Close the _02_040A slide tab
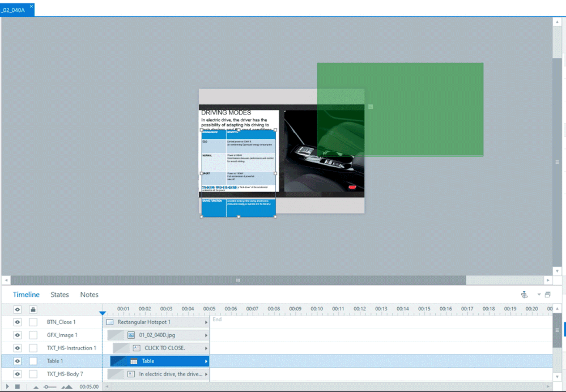The height and width of the screenshot is (392, 566). point(31,6)
